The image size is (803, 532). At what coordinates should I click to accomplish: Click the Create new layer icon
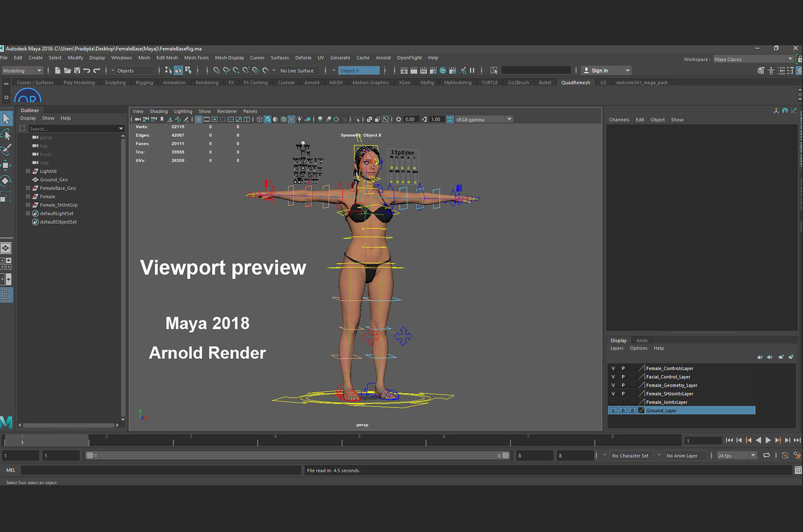pyautogui.click(x=781, y=357)
